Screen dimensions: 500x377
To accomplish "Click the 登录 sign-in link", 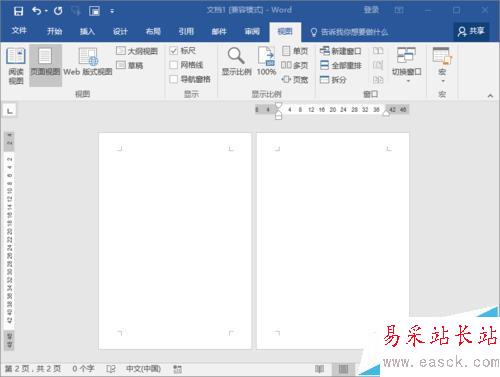I will point(371,10).
